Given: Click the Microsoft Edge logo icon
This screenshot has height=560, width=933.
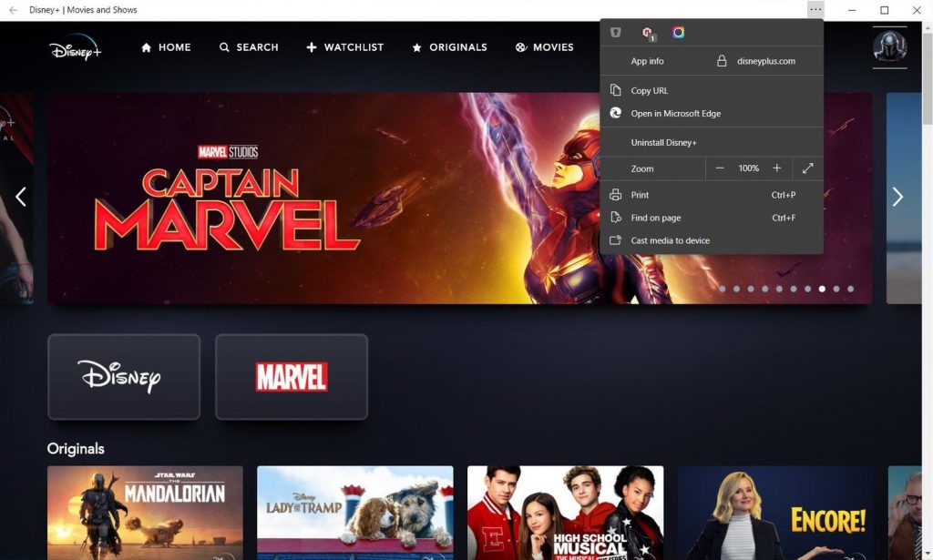Looking at the screenshot, I should click(617, 113).
